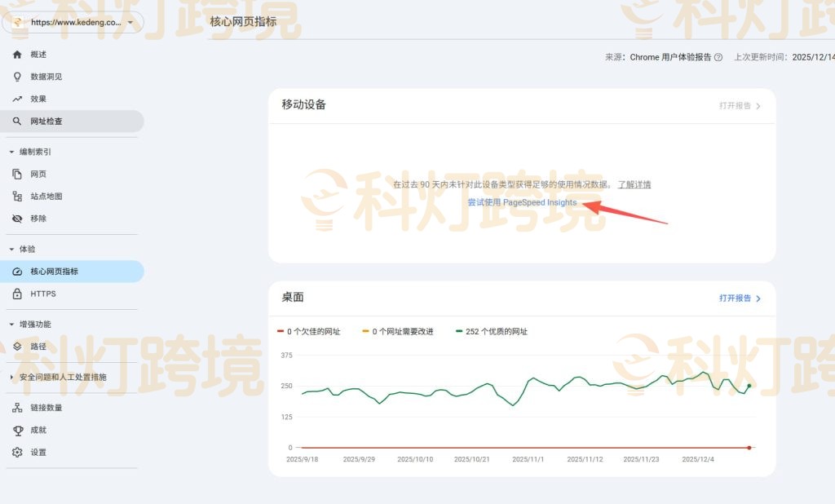835x504 pixels.
Task: Click the sitemap icon for 站点地图
Action: [17, 197]
